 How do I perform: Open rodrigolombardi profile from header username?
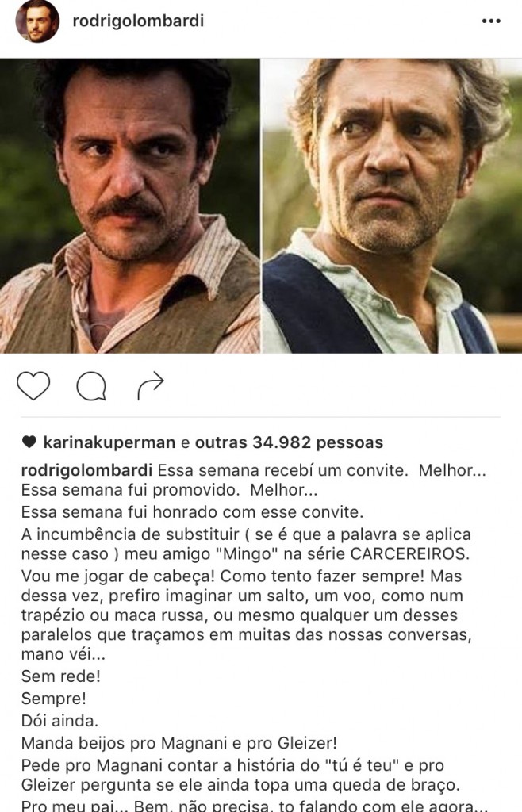pyautogui.click(x=138, y=21)
